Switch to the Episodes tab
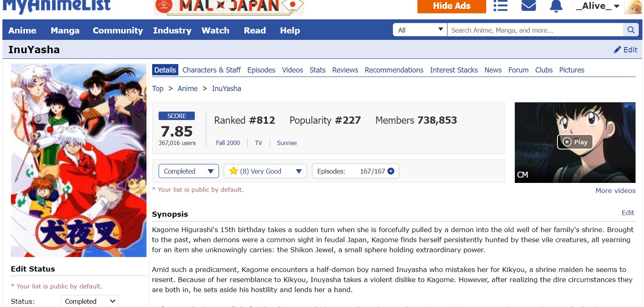Image resolution: width=644 pixels, height=307 pixels. tap(261, 70)
